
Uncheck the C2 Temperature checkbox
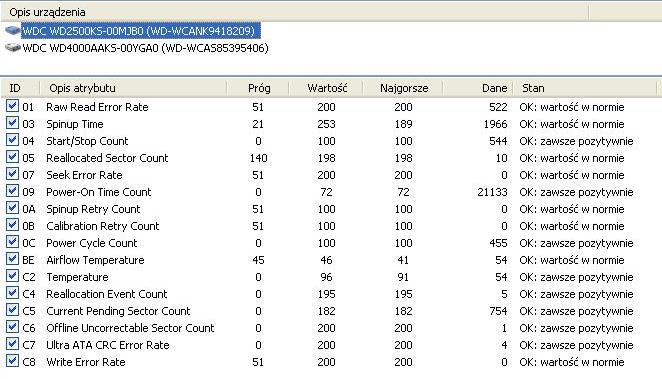(x=12, y=276)
